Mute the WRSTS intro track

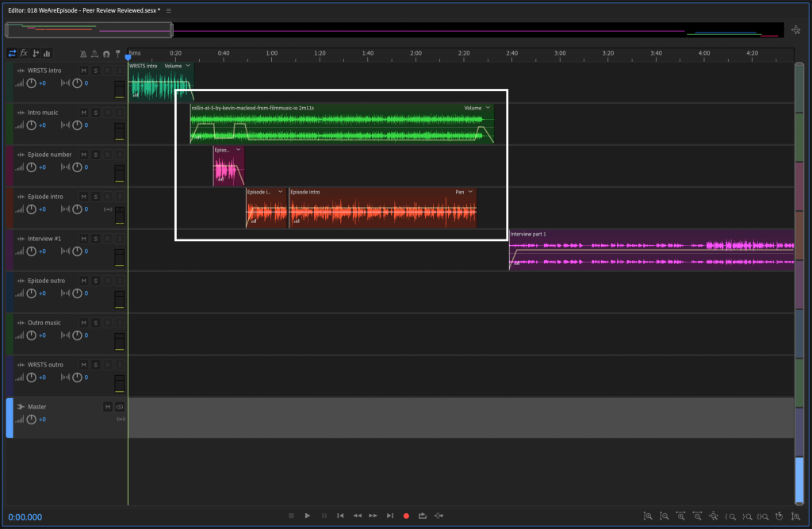point(83,71)
